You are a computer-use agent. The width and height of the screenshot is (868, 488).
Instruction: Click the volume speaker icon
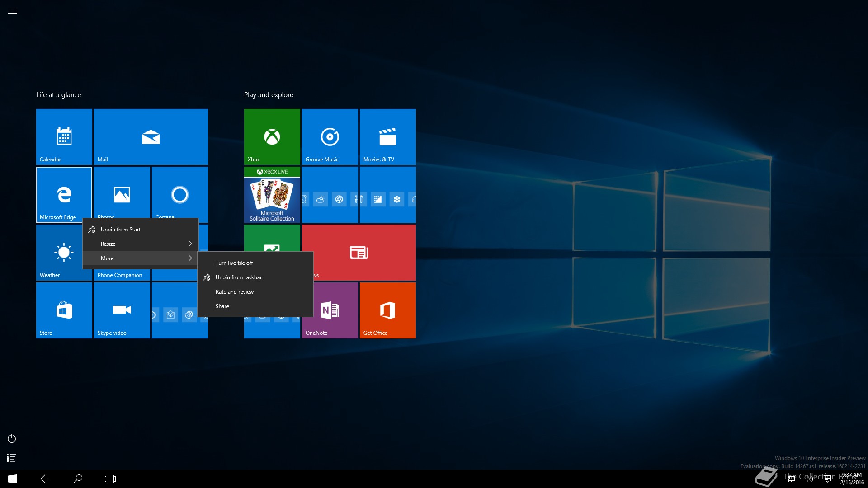[x=809, y=479]
